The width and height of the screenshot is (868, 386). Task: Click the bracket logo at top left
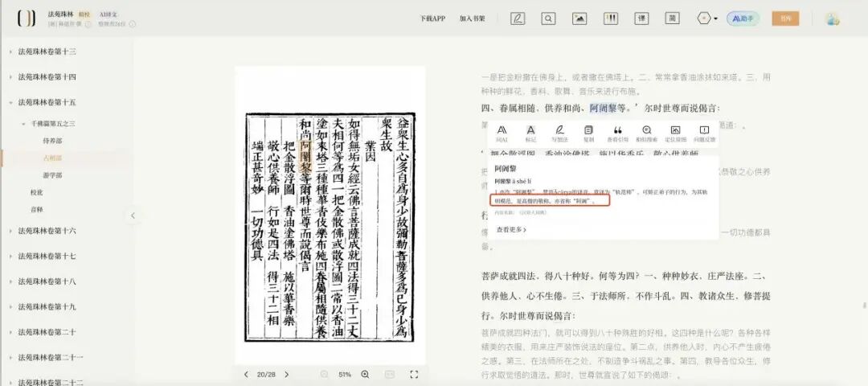pos(26,18)
